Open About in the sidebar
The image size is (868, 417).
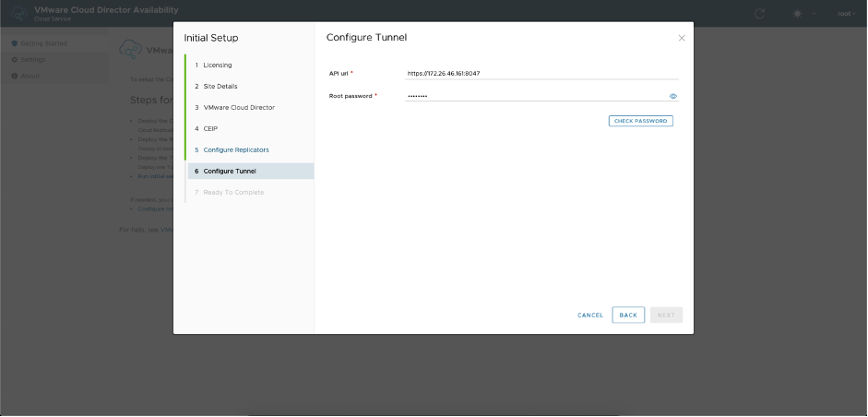pos(54,76)
